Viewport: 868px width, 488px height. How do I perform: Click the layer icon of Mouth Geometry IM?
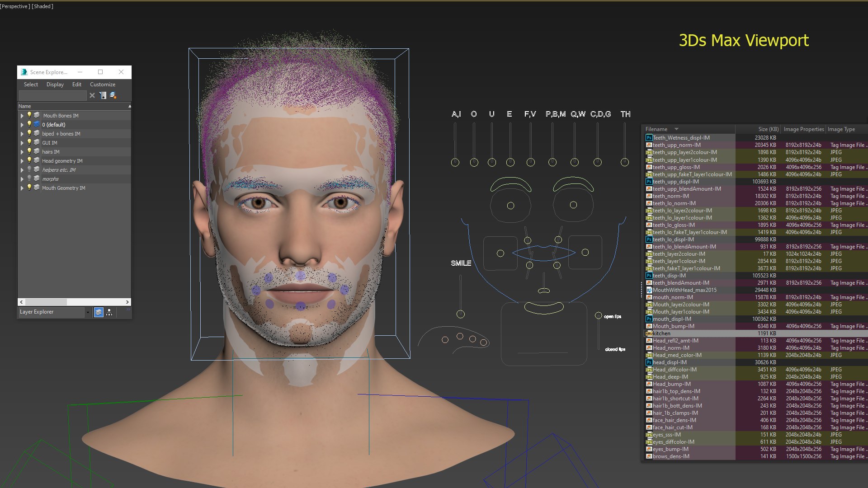(37, 188)
